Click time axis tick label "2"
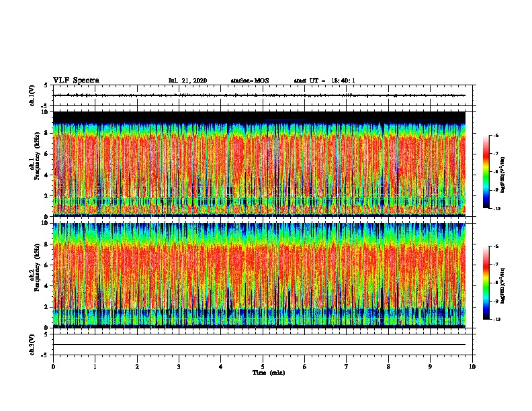Screen dimensions: 532x411 point(137,367)
